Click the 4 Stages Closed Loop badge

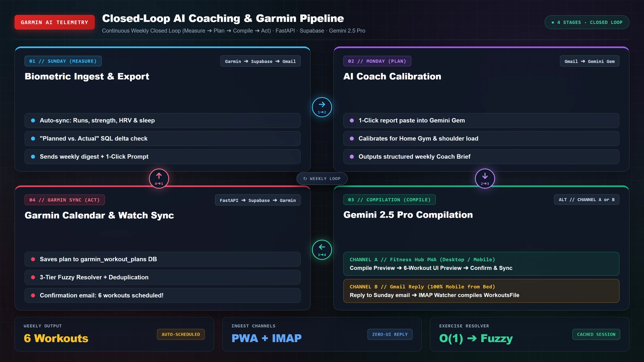point(587,22)
